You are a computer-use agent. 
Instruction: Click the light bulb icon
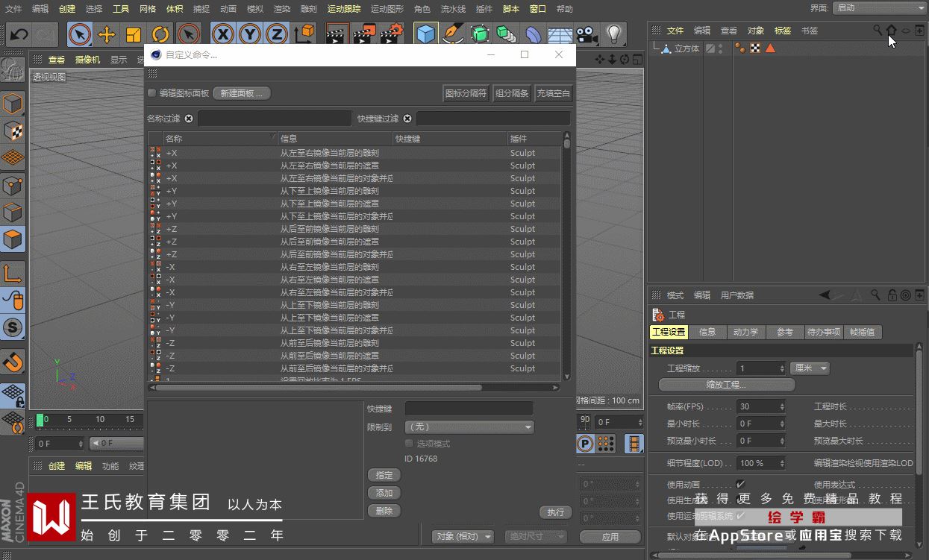(x=613, y=34)
